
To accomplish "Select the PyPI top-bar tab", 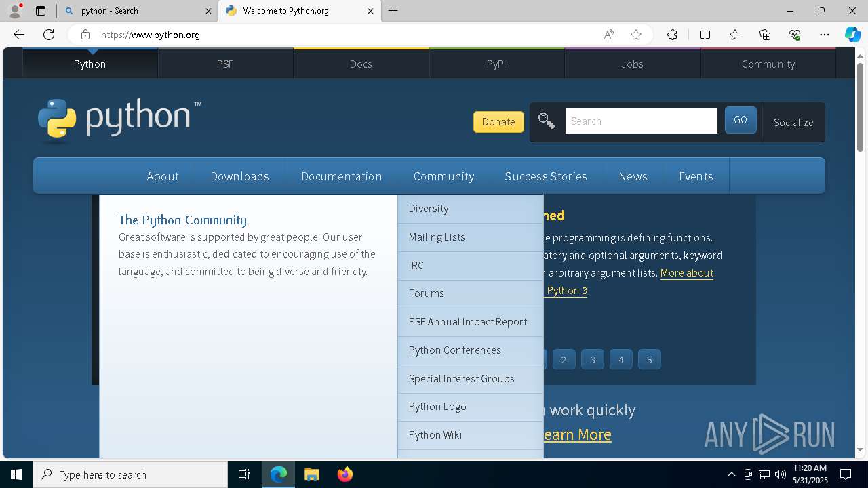I will point(496,64).
